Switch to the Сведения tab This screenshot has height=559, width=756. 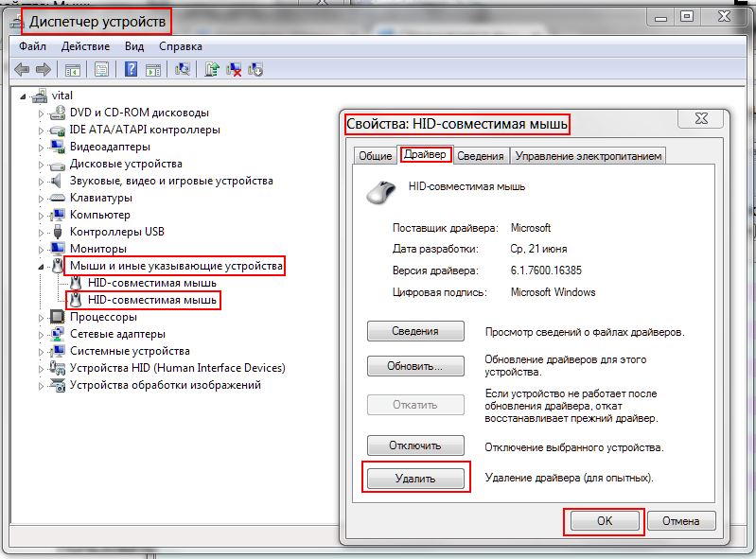482,156
